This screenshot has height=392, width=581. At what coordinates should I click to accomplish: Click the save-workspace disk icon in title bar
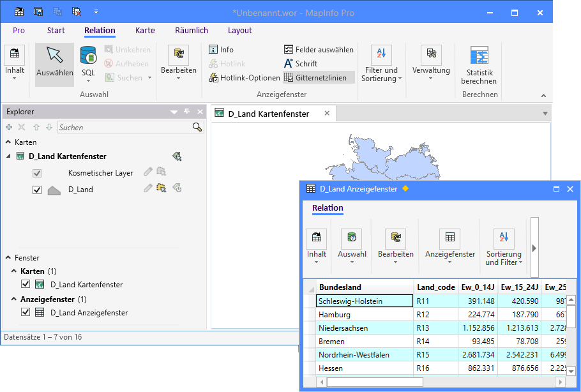[38, 12]
